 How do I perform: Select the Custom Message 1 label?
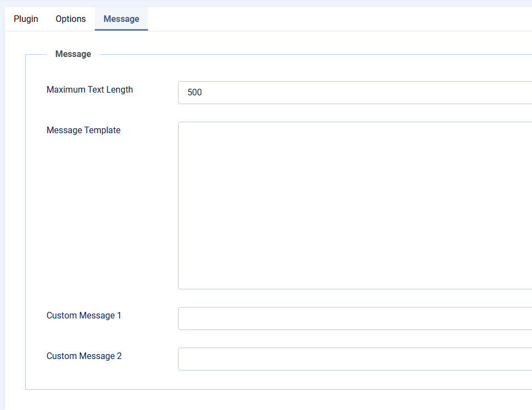coord(84,315)
